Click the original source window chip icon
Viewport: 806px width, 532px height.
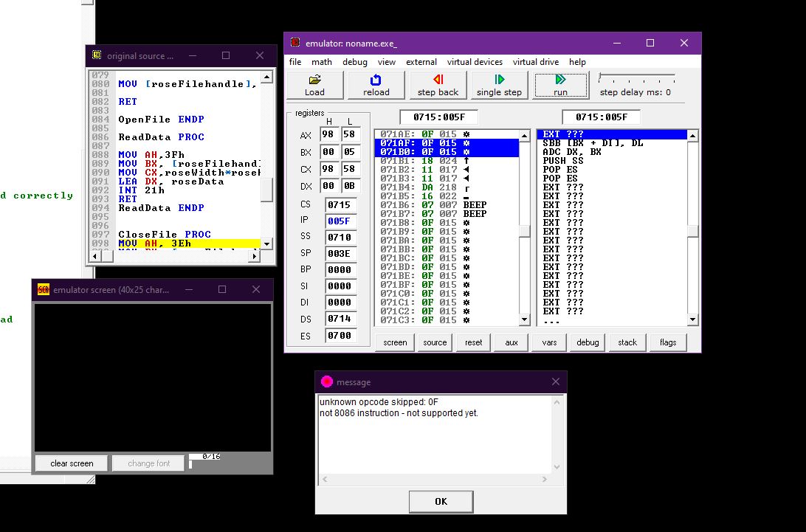96,55
